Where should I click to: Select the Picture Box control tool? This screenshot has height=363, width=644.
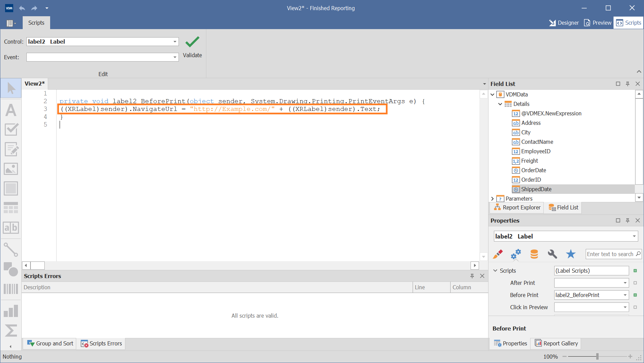pyautogui.click(x=11, y=169)
